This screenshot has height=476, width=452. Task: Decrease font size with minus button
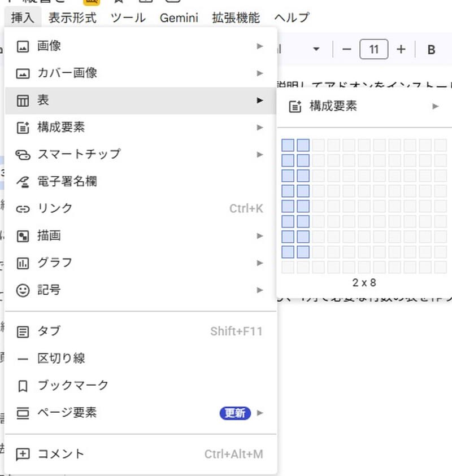tap(346, 49)
